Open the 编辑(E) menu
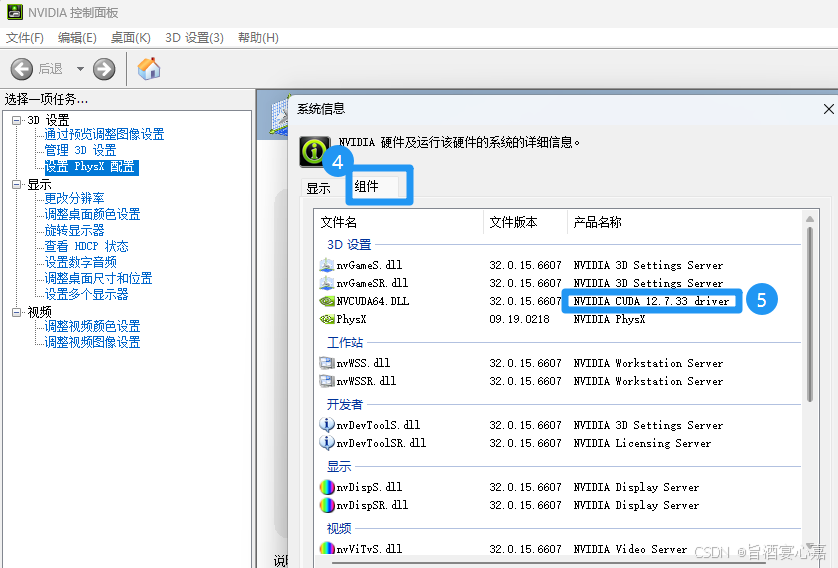This screenshot has width=838, height=568. click(77, 38)
